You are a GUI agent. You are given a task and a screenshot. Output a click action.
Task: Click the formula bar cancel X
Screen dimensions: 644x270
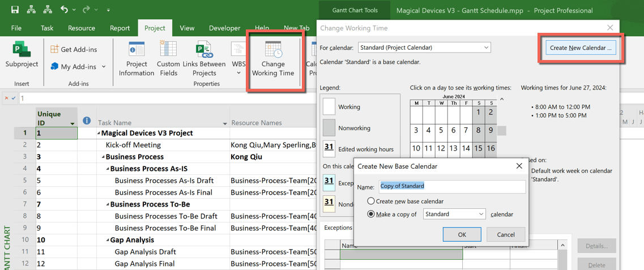7,99
